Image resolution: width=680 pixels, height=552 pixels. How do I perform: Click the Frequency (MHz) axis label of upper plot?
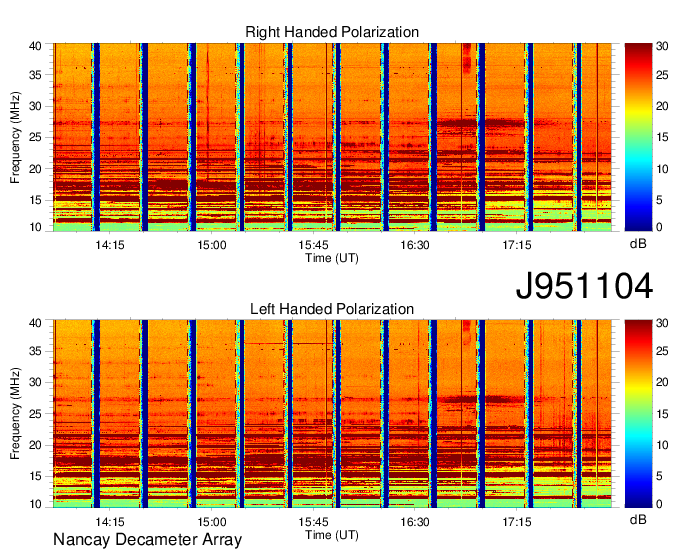(x=16, y=137)
